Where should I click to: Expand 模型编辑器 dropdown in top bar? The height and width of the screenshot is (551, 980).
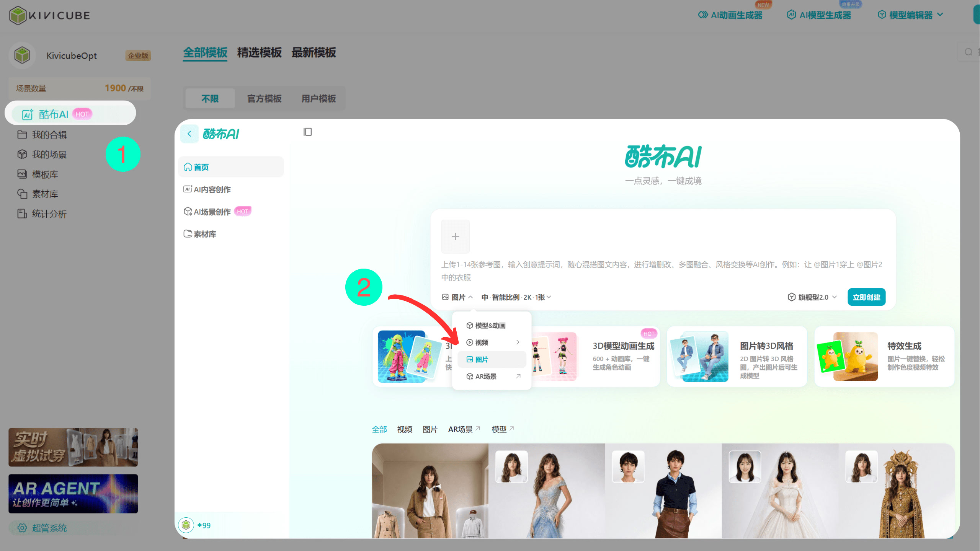point(910,15)
